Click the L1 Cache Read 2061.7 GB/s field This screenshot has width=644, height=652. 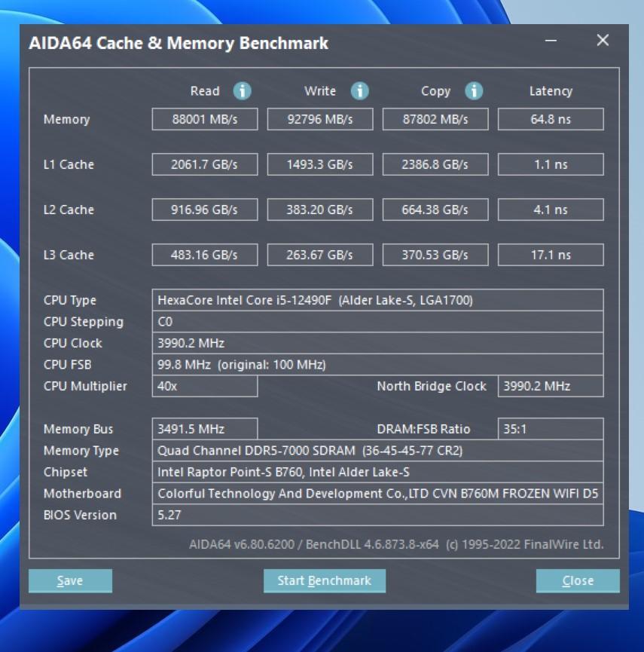tap(205, 164)
